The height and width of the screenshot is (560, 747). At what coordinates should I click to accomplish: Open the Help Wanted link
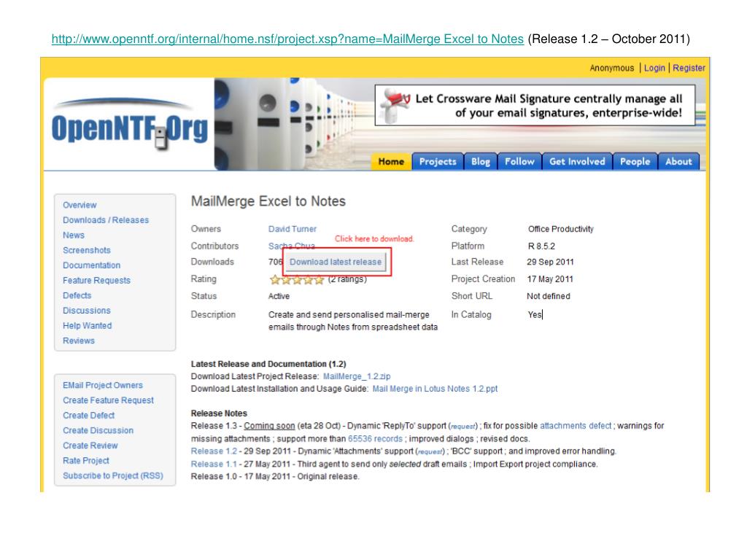88,326
